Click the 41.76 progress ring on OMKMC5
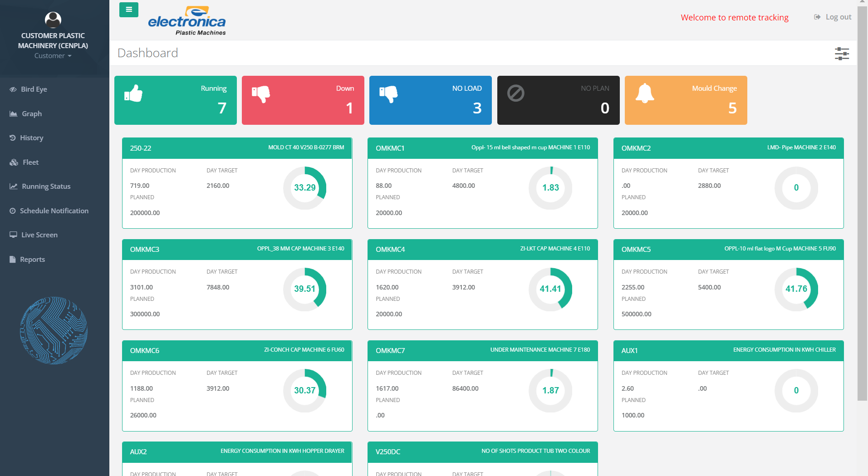Viewport: 868px width, 476px height. [796, 289]
